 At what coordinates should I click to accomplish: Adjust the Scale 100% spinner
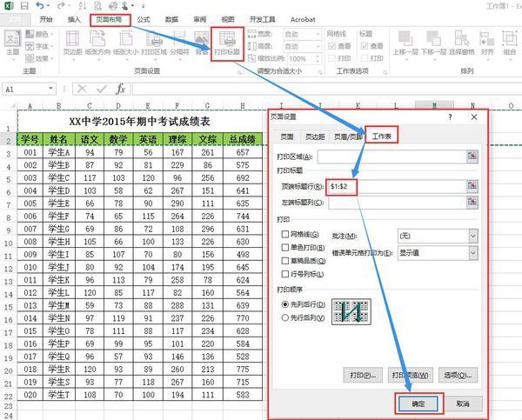(x=318, y=59)
